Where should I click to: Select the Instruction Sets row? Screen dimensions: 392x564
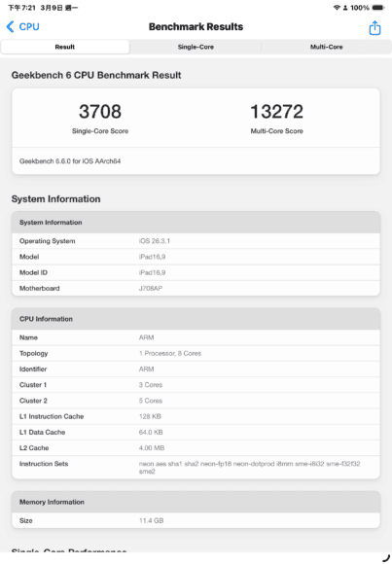pos(196,467)
